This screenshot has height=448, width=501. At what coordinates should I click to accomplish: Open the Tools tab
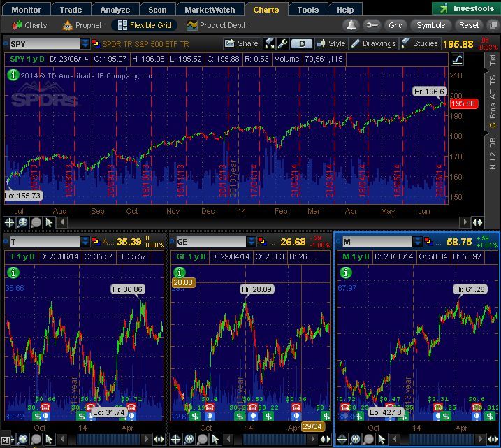point(308,10)
